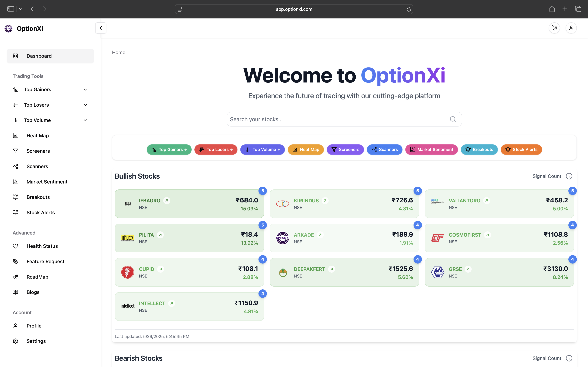Screen dimensions: 588x367
Task: Collapse the sidebar with chevron button
Action: click(x=101, y=28)
